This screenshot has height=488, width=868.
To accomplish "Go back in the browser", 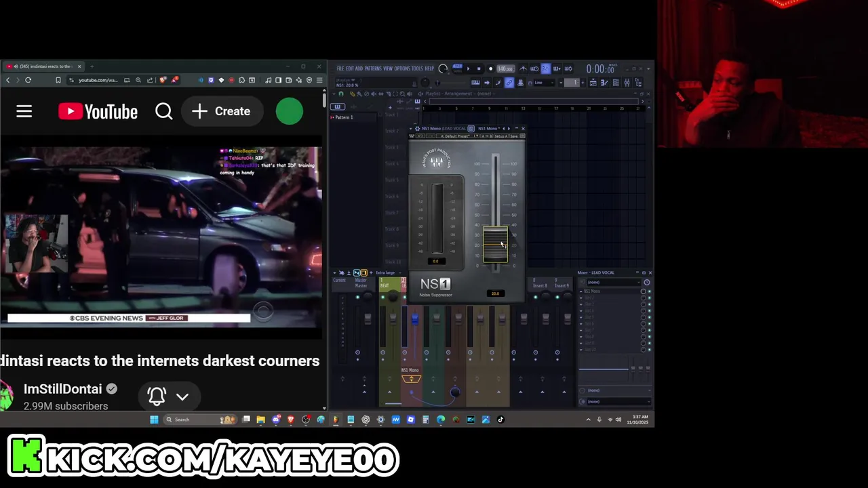I will coord(8,80).
